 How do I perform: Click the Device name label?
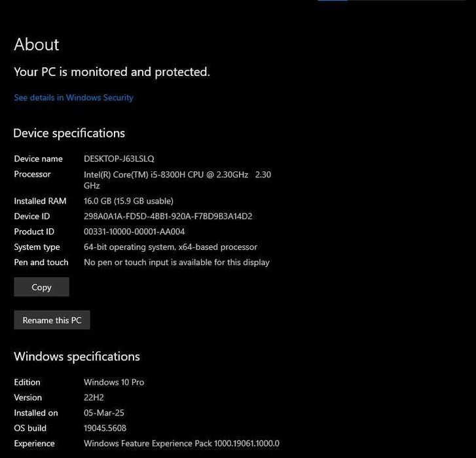(x=38, y=158)
